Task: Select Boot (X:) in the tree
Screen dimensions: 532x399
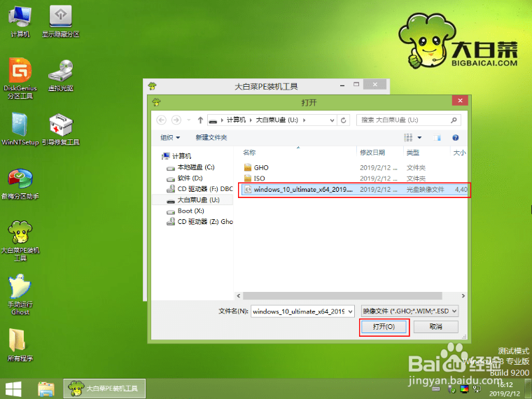Action: point(185,211)
